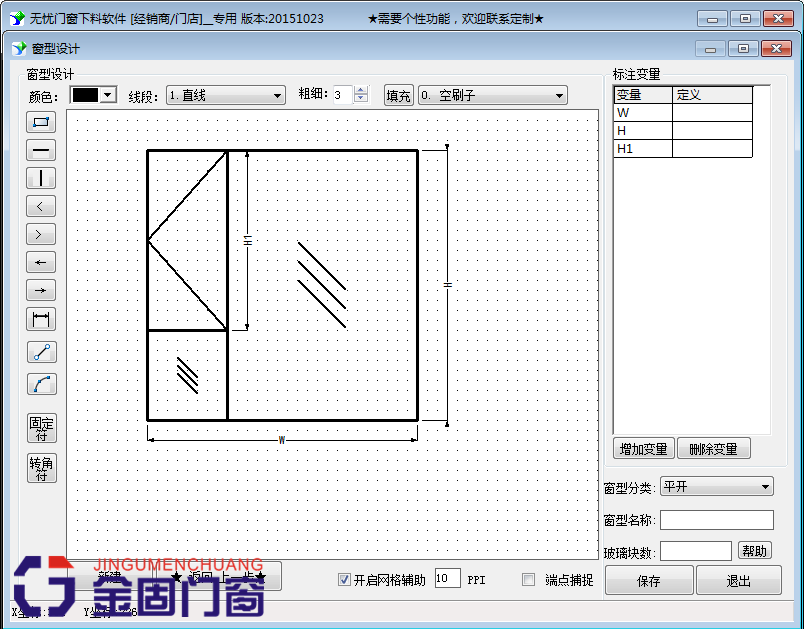
Task: Select the curved arc line tool
Action: pyautogui.click(x=40, y=383)
